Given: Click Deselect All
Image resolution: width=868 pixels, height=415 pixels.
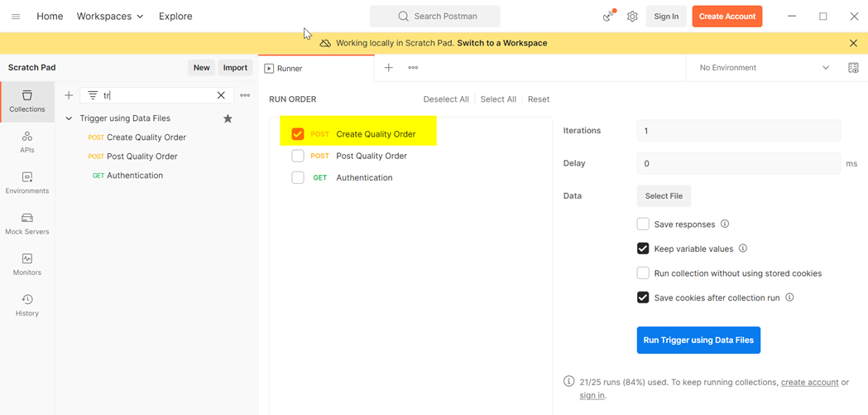Looking at the screenshot, I should (446, 99).
